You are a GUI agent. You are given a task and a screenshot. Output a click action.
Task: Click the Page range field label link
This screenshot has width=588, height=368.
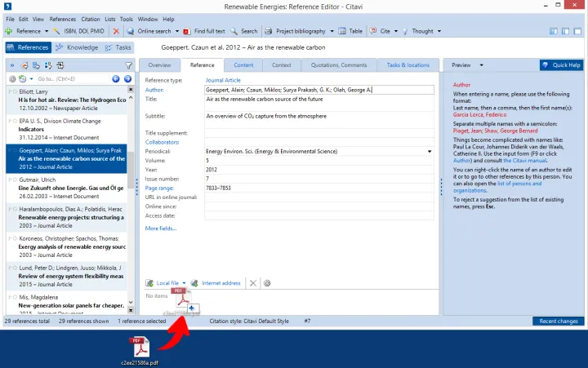pyautogui.click(x=159, y=188)
